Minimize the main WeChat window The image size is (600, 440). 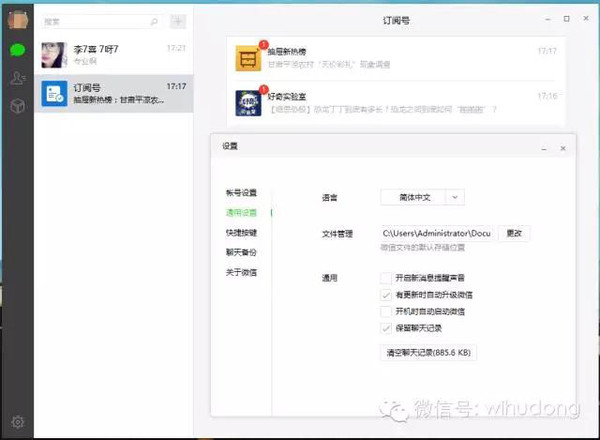click(x=548, y=19)
